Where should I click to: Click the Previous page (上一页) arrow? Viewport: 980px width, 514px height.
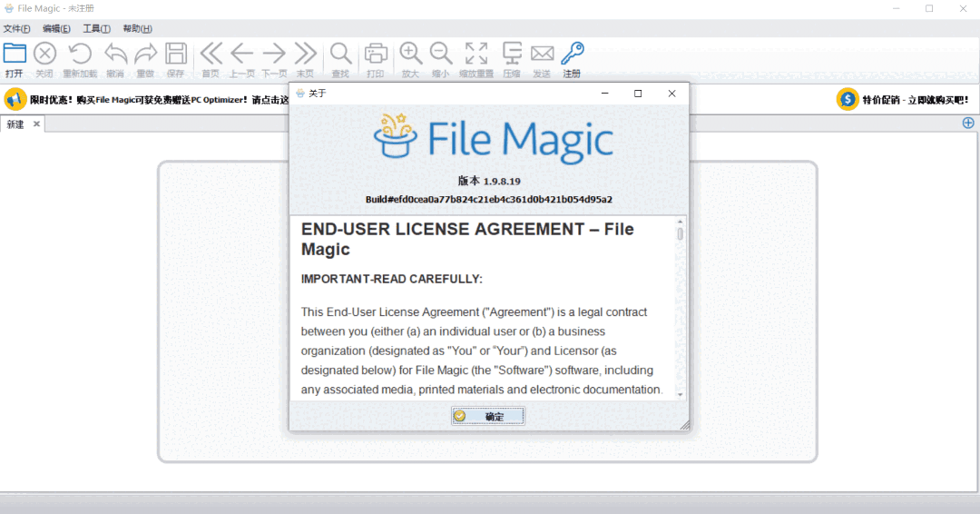(242, 54)
